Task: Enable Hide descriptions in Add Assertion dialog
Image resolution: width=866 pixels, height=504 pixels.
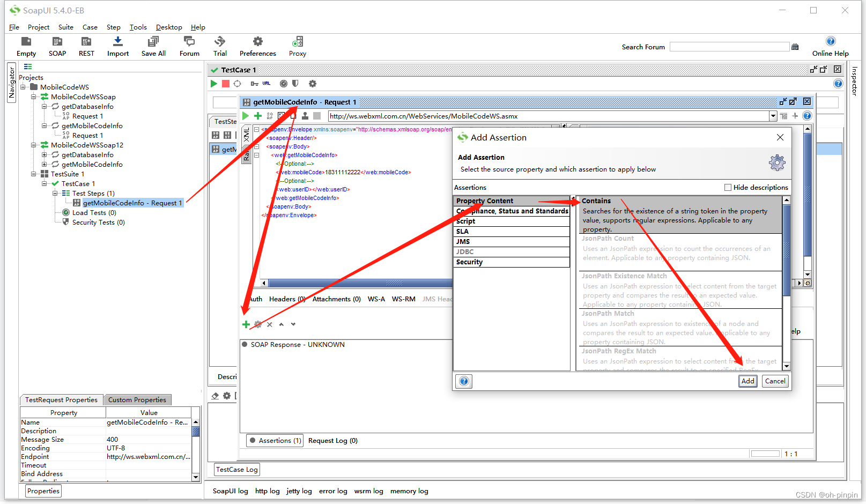Action: tap(728, 187)
